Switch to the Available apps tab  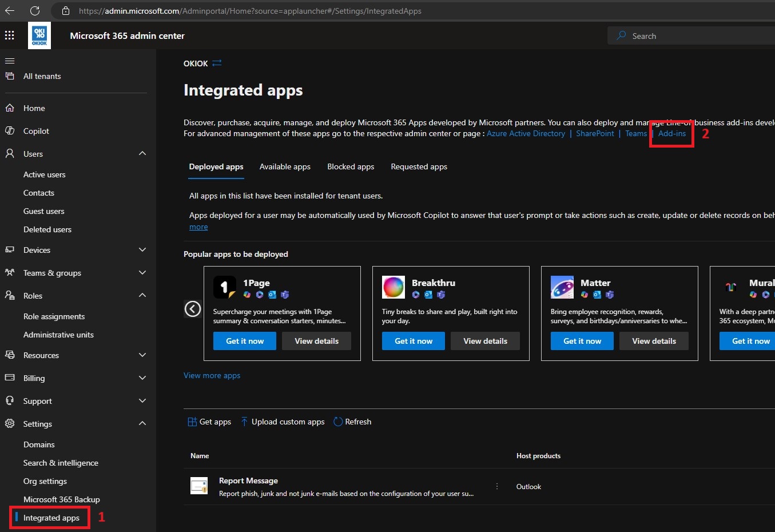[x=285, y=166]
